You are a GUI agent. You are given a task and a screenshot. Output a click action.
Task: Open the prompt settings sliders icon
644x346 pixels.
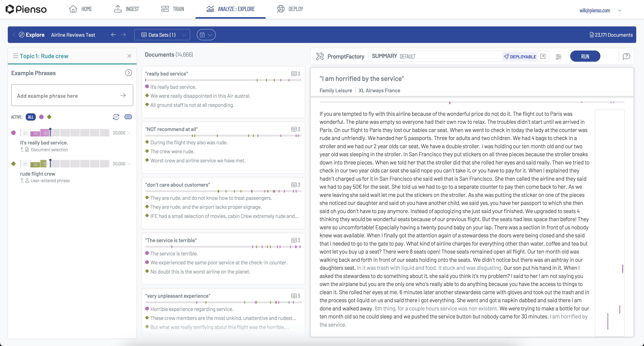(558, 56)
